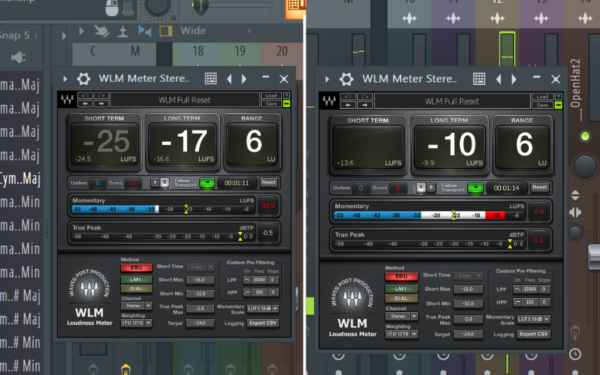
Task: Toggle LPF filter on in right WLM meter
Action: coord(517,289)
